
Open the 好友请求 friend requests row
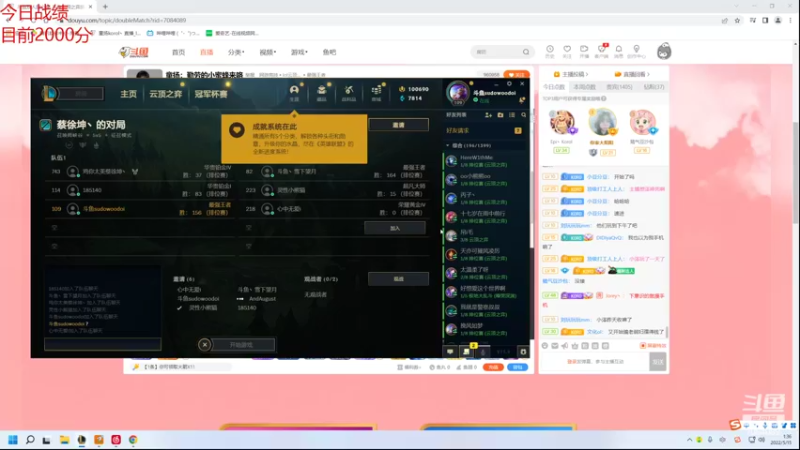point(485,131)
